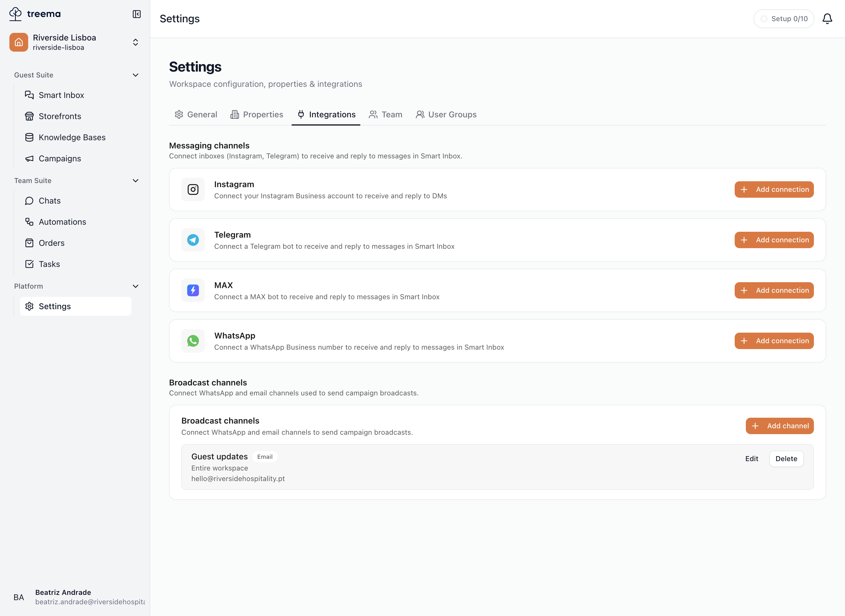Click the Campaigns megaphone icon
The height and width of the screenshot is (616, 845).
pos(29,158)
